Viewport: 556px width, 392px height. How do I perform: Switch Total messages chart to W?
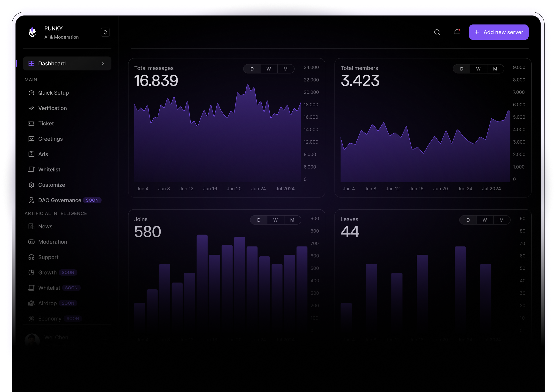tap(269, 69)
